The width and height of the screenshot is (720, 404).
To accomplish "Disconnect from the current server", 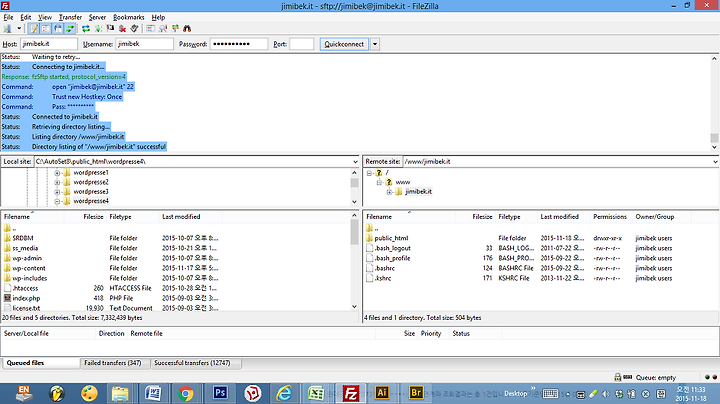I will (122, 28).
